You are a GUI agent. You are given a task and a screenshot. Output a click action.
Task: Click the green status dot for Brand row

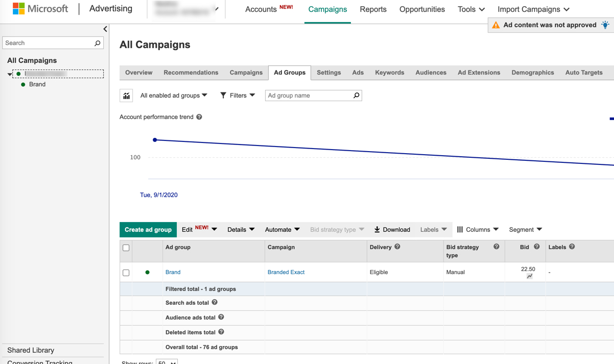tap(148, 272)
